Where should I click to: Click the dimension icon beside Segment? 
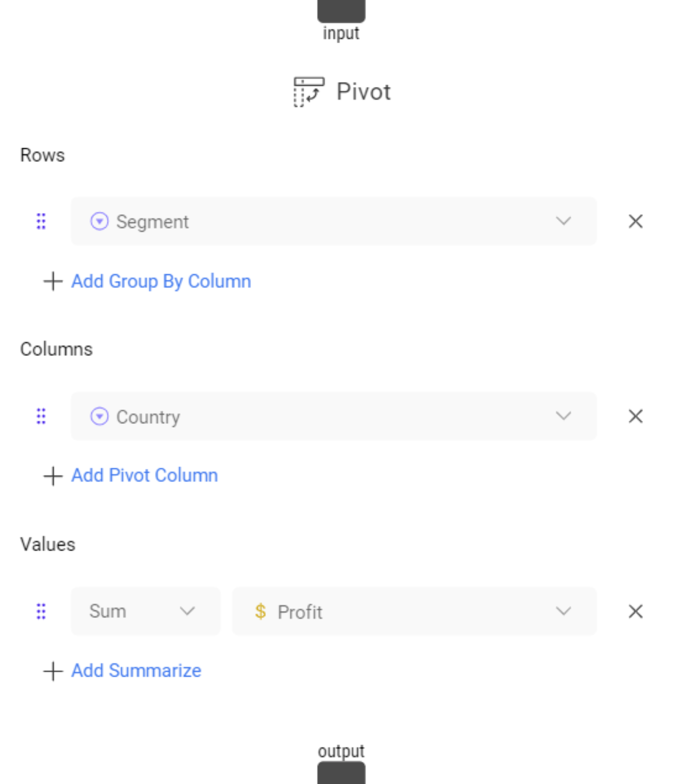(99, 221)
